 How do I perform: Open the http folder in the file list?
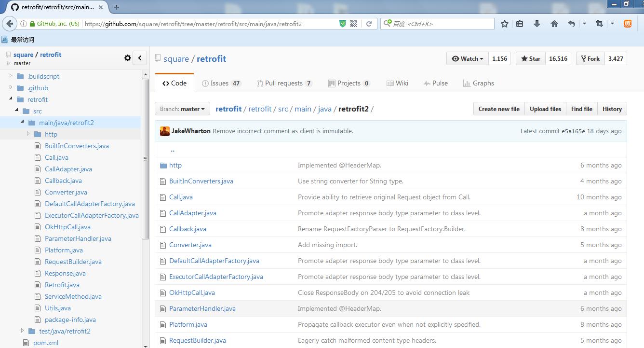pos(175,165)
